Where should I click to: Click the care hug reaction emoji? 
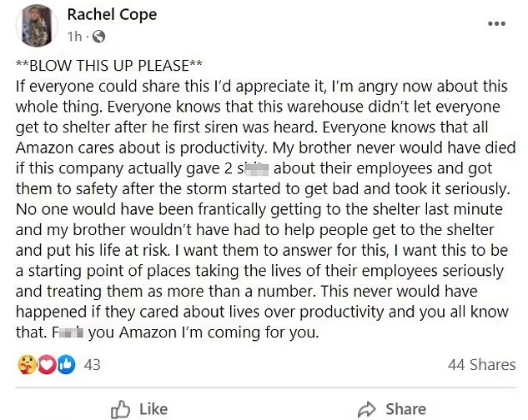[x=28, y=364]
